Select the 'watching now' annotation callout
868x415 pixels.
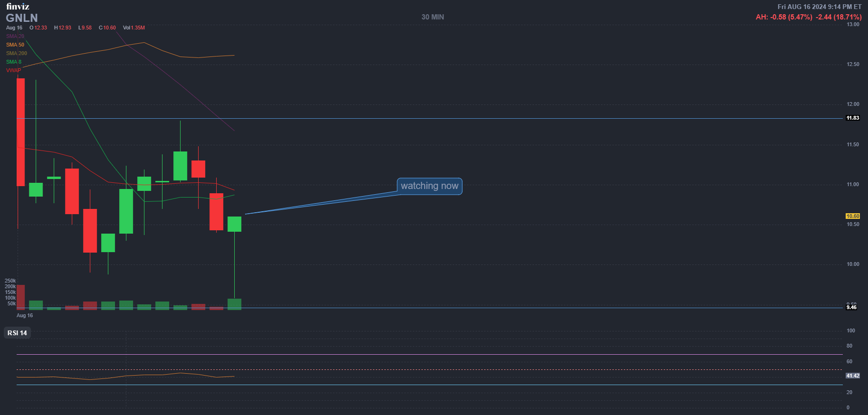[429, 186]
